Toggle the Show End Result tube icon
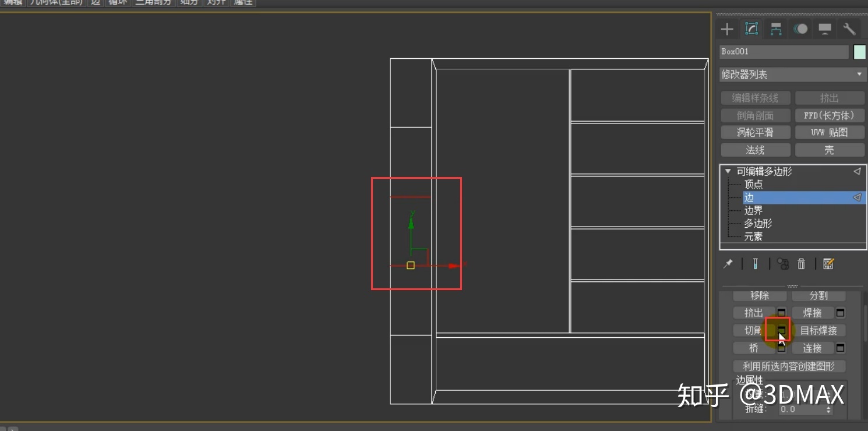The height and width of the screenshot is (431, 868). 756,264
